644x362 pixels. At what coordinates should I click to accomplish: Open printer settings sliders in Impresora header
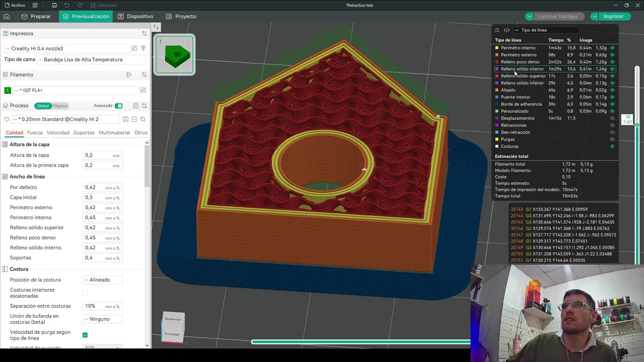pos(144,33)
